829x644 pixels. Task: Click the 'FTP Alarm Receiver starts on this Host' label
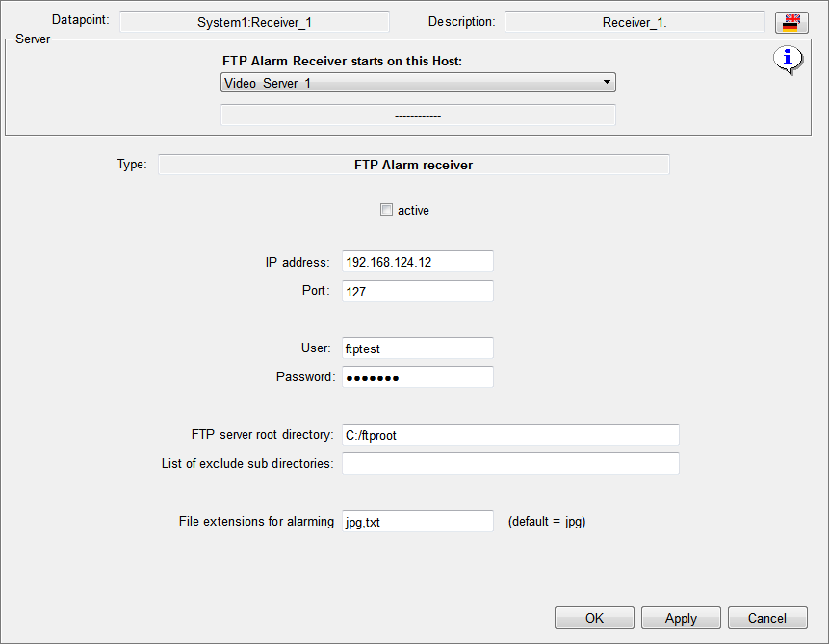click(342, 61)
